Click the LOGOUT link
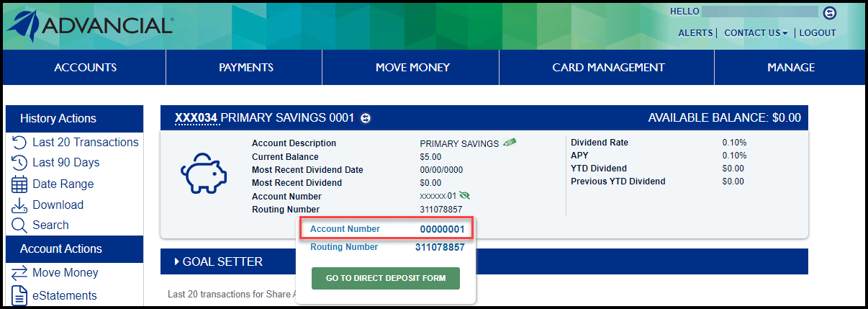The width and height of the screenshot is (868, 309). (817, 33)
